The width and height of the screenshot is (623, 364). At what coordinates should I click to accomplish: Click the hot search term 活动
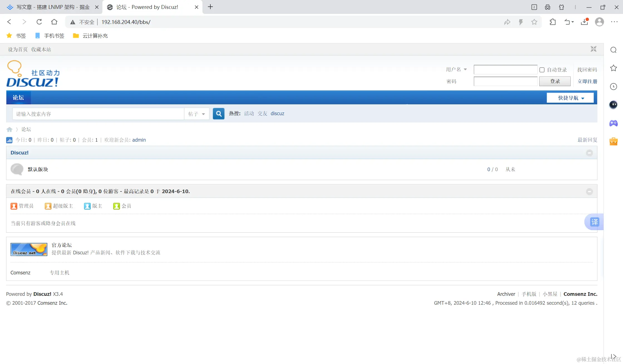[249, 114]
